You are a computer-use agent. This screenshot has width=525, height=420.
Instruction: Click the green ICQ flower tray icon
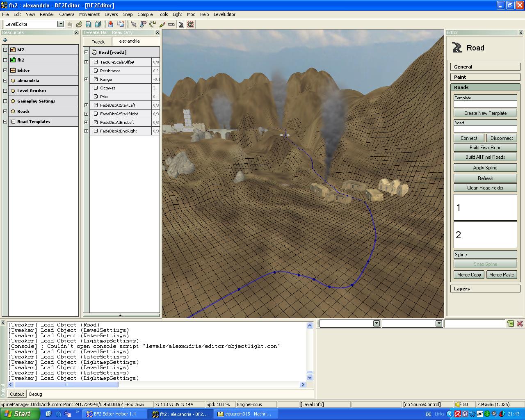click(487, 414)
